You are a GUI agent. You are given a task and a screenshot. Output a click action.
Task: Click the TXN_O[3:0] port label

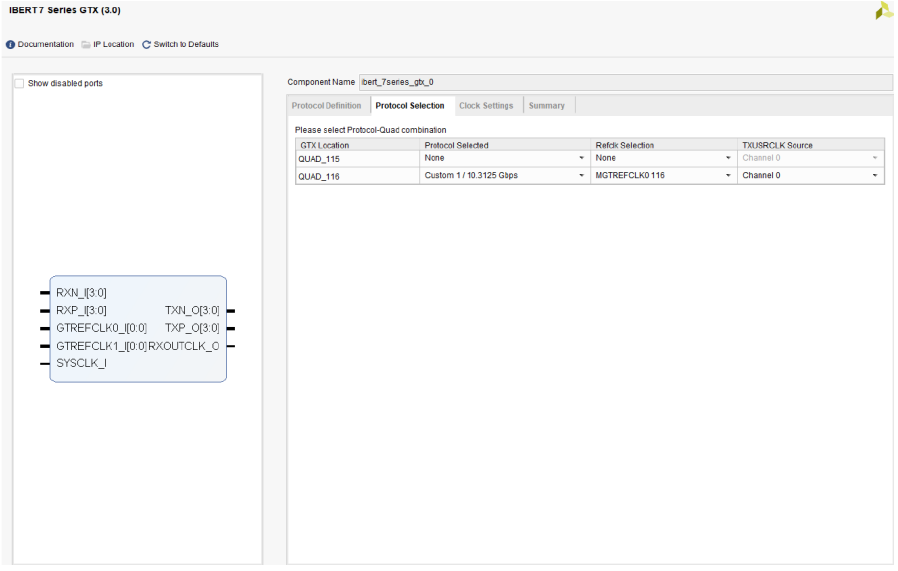tap(192, 310)
